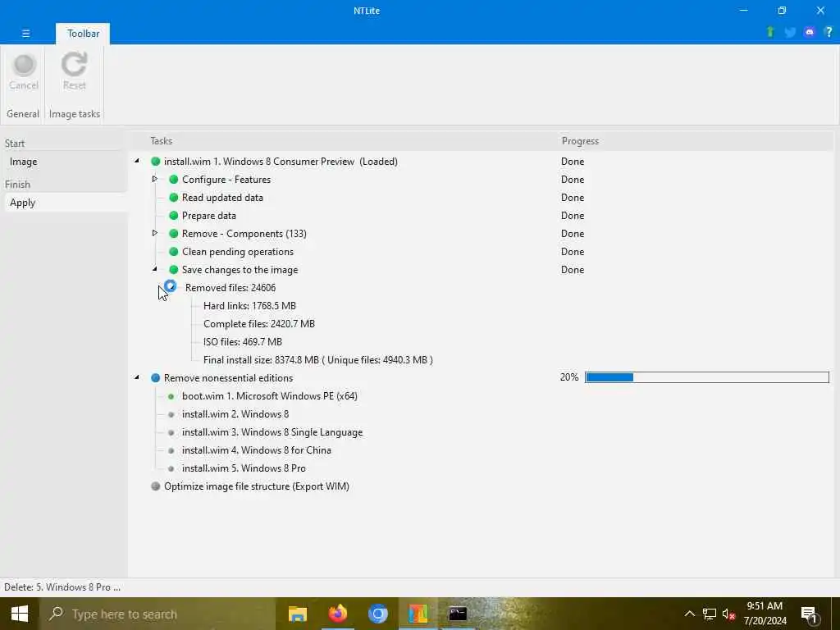This screenshot has height=630, width=840.
Task: Click the green dot beside Read updated data
Action: tap(174, 198)
